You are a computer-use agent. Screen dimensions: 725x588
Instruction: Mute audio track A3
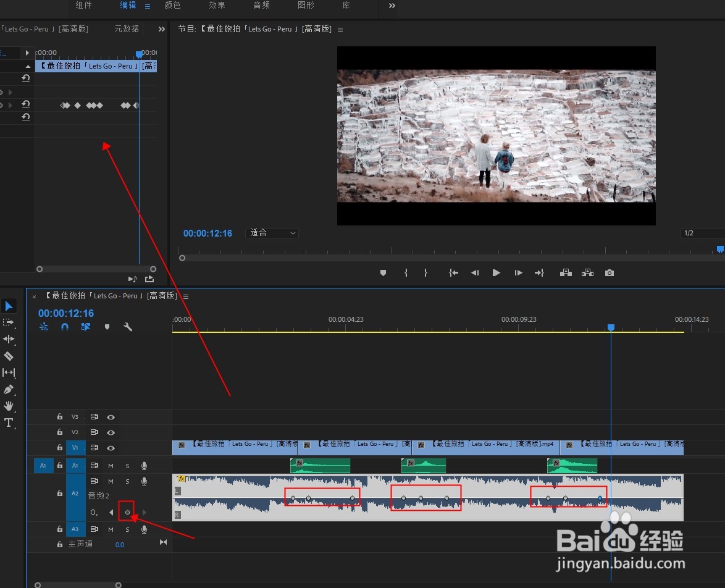point(111,529)
